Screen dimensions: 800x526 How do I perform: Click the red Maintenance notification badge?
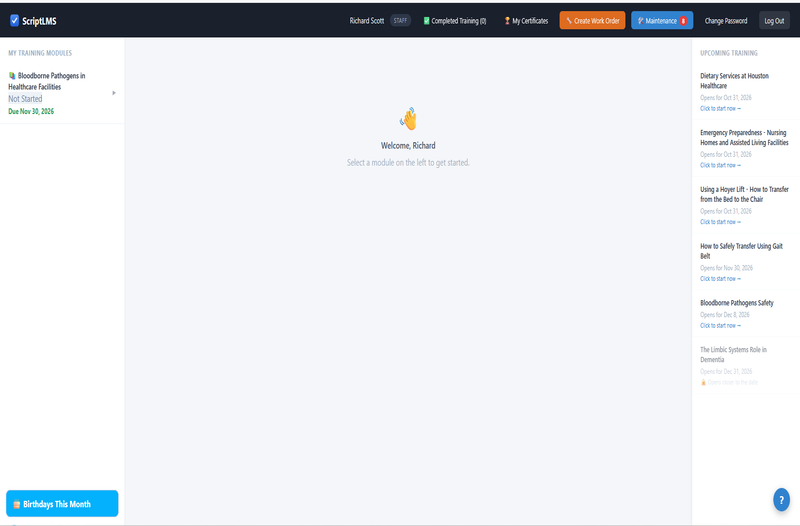click(683, 21)
